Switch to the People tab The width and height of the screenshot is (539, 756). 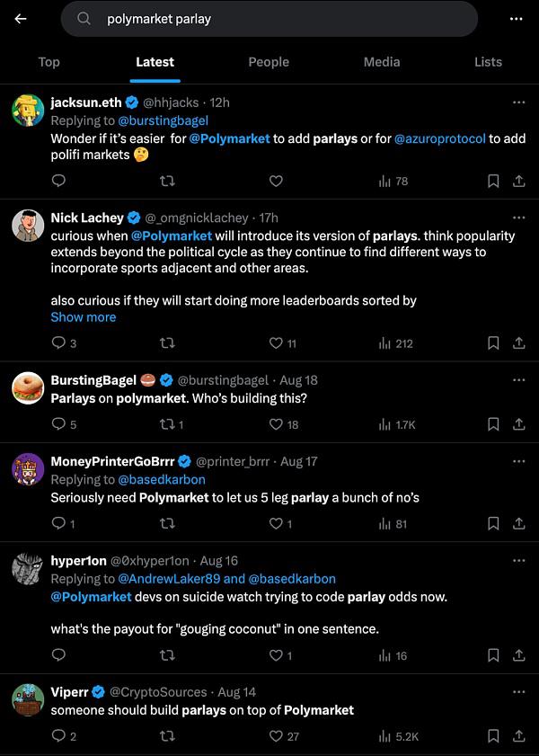point(269,62)
